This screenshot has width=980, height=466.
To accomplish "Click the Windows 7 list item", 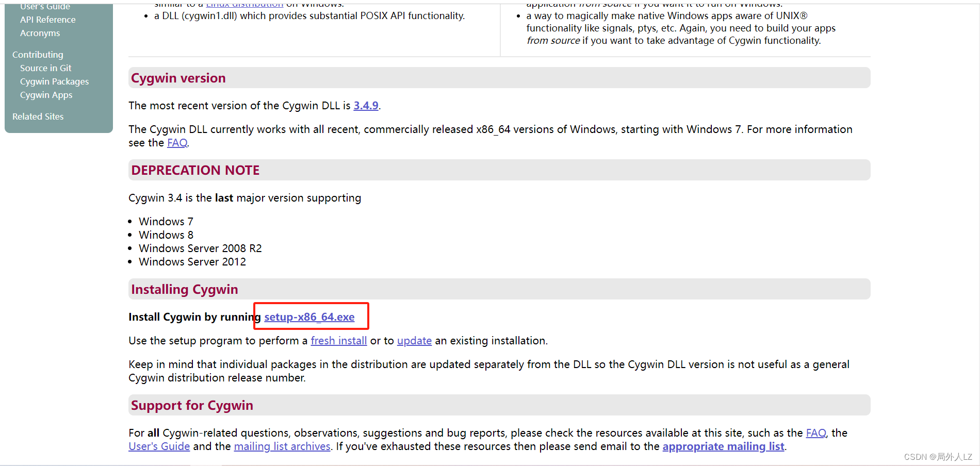I will (x=166, y=222).
